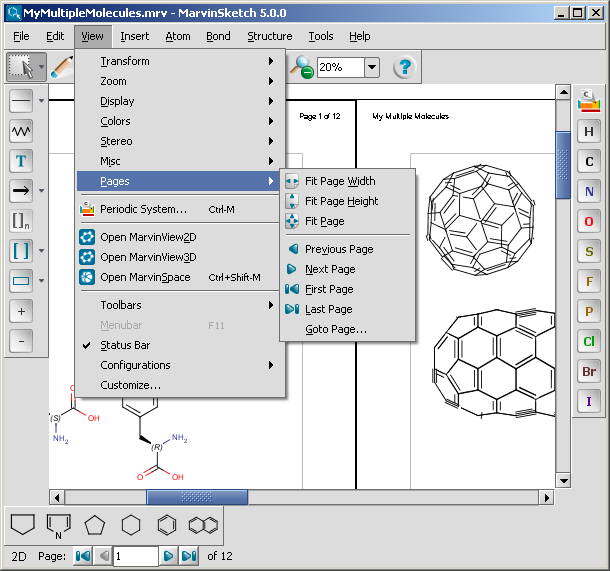Insert the naphthalene template
Viewport: 610px width, 571px height.
[x=203, y=524]
